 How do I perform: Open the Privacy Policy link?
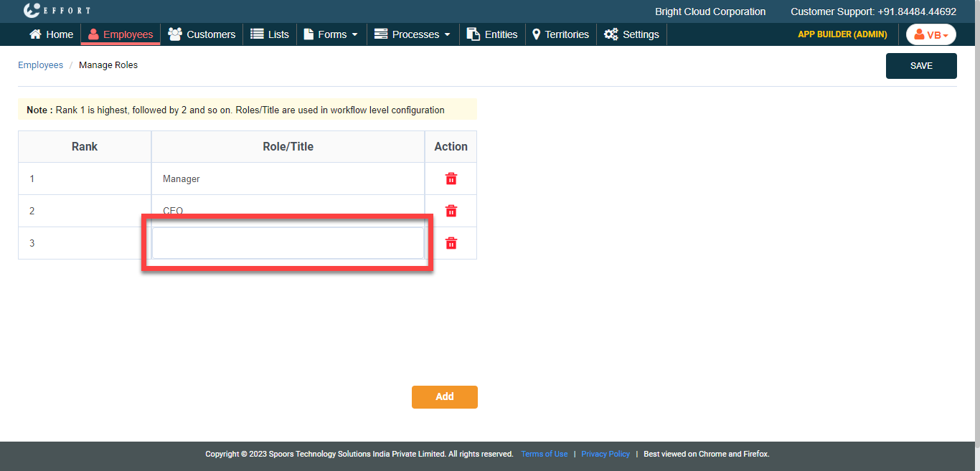coord(605,454)
